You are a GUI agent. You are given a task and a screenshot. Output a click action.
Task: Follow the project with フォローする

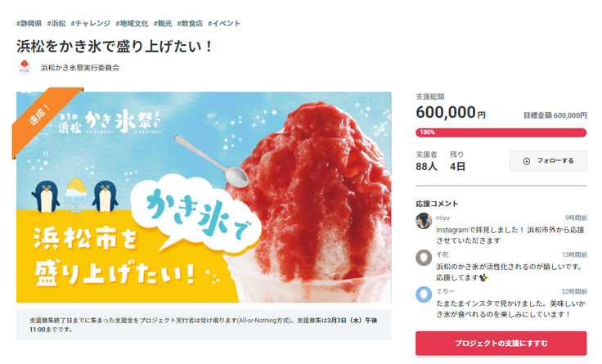548,161
